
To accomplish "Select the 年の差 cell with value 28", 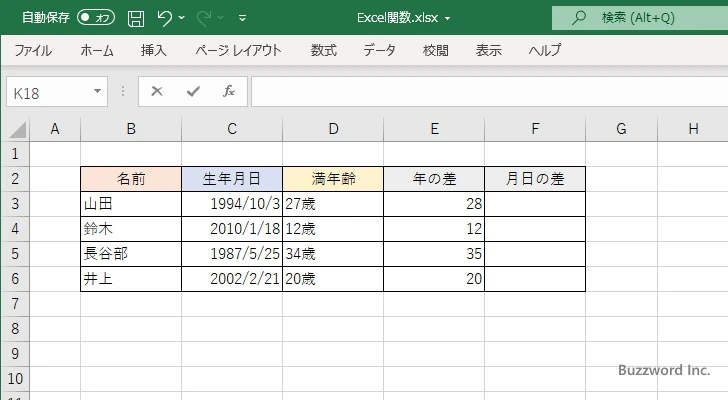I will (434, 204).
